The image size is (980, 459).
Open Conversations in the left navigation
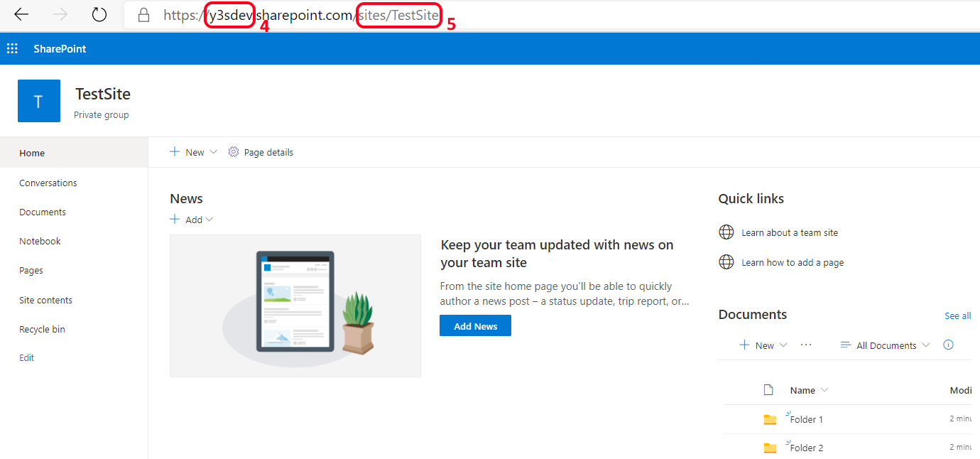tap(48, 183)
